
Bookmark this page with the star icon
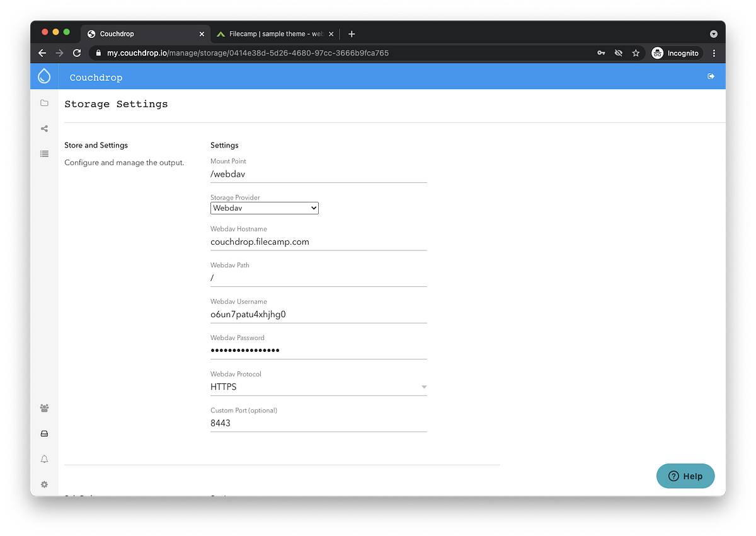[636, 53]
